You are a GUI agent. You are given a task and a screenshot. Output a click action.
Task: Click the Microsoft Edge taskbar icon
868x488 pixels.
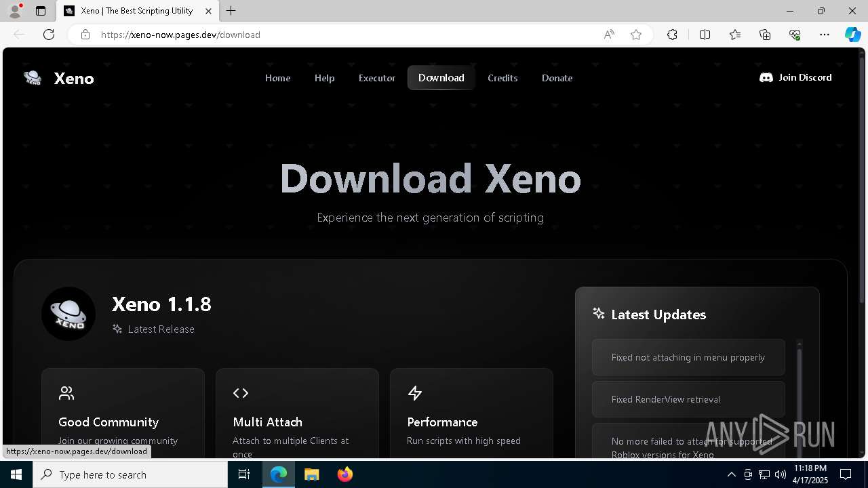coord(279,474)
